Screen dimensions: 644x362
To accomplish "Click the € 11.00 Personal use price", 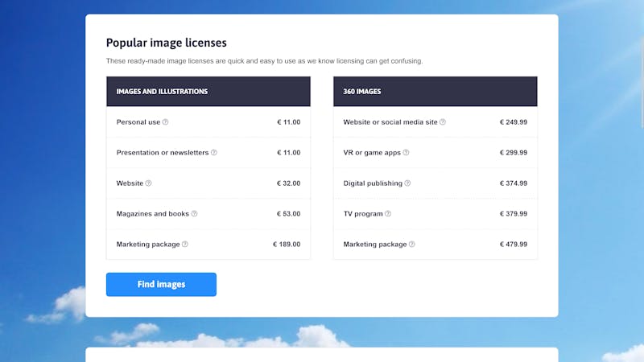I will click(x=289, y=122).
